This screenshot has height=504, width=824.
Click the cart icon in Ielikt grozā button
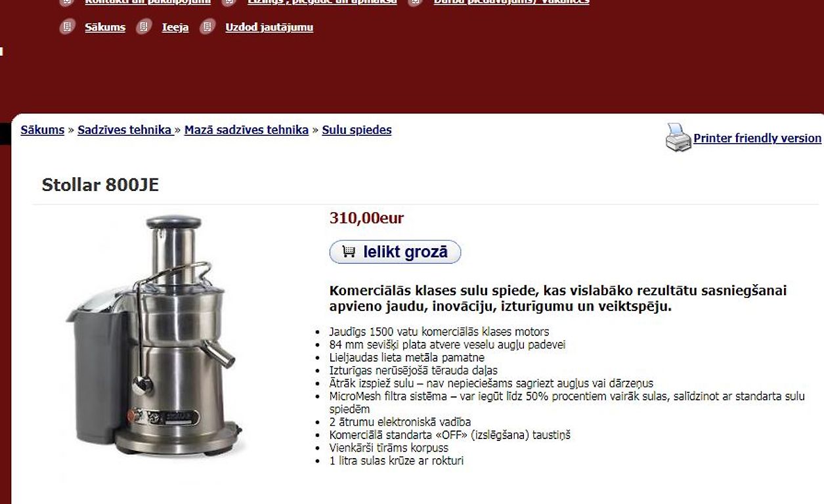(349, 251)
